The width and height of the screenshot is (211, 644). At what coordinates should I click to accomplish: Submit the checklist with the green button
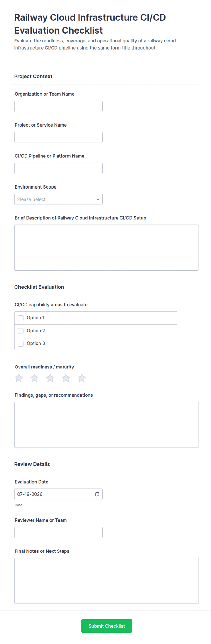coord(107,626)
